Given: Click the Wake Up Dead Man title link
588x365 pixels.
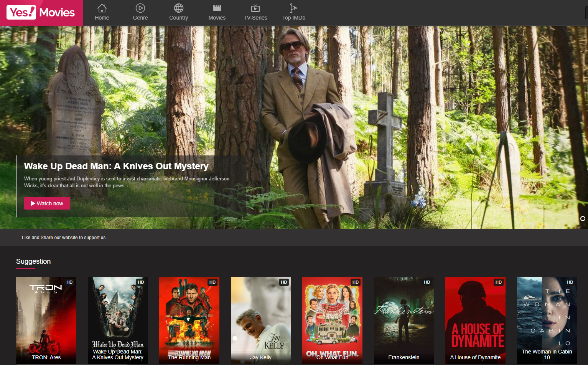Looking at the screenshot, I should pos(116,166).
